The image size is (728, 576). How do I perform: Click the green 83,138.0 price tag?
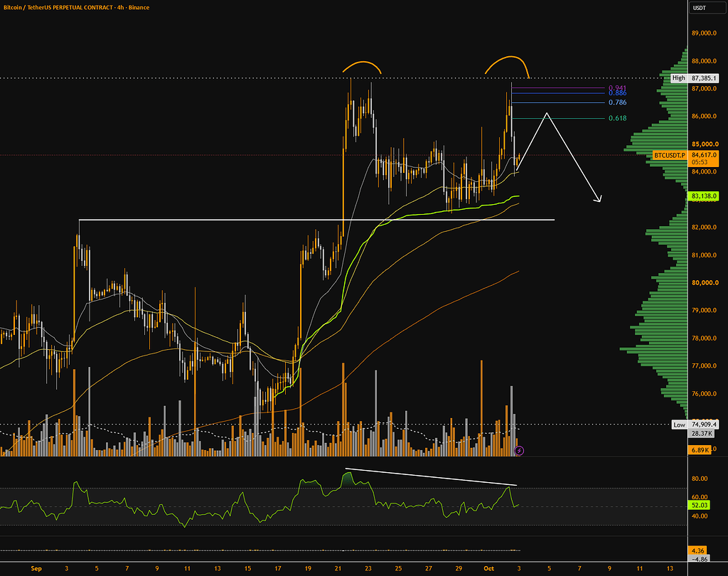coord(703,196)
